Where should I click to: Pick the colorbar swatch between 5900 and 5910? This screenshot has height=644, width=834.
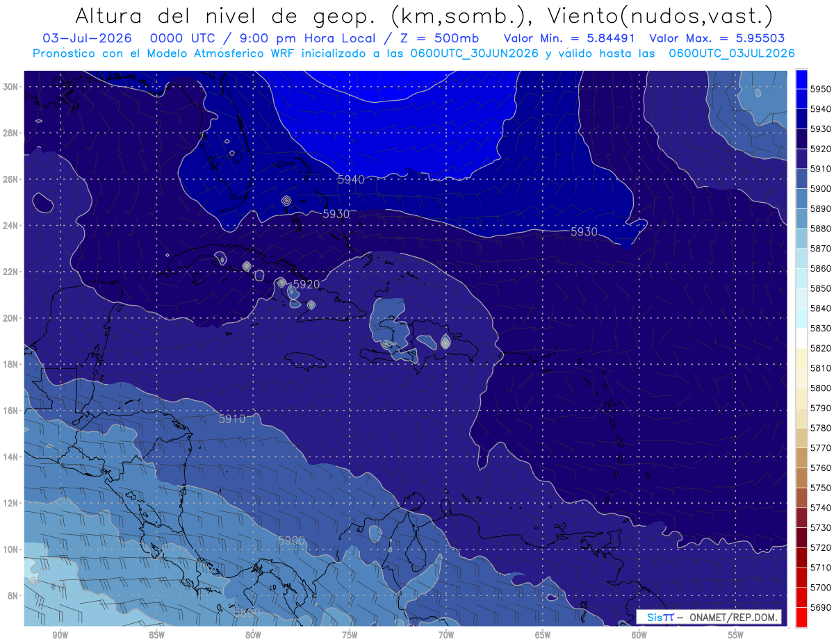[x=801, y=177]
